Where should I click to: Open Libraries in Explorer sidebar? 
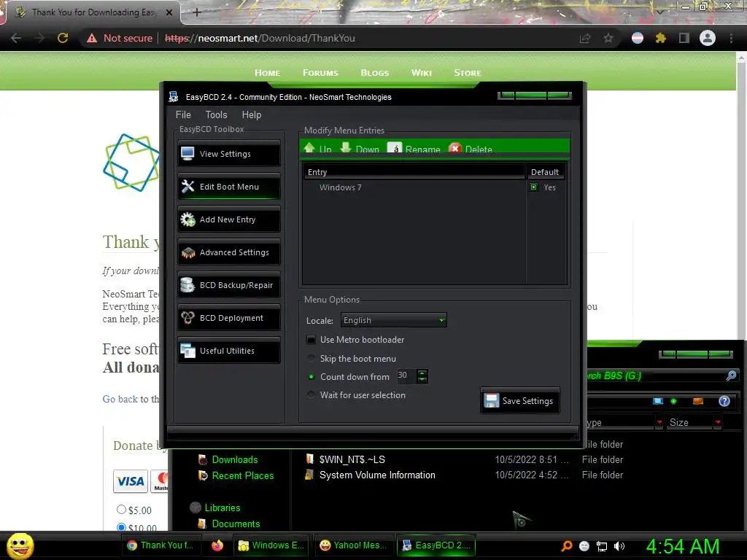pos(222,507)
